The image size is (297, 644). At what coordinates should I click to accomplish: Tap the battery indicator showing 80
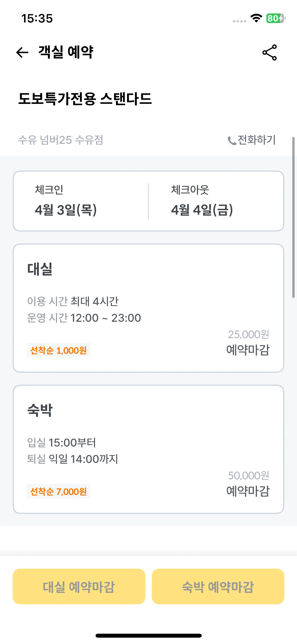(276, 18)
